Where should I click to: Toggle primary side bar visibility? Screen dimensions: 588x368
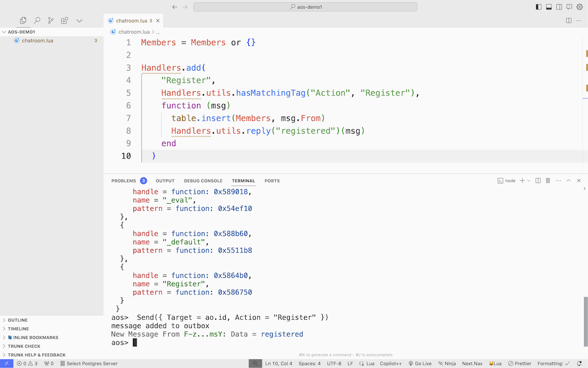coord(539,7)
